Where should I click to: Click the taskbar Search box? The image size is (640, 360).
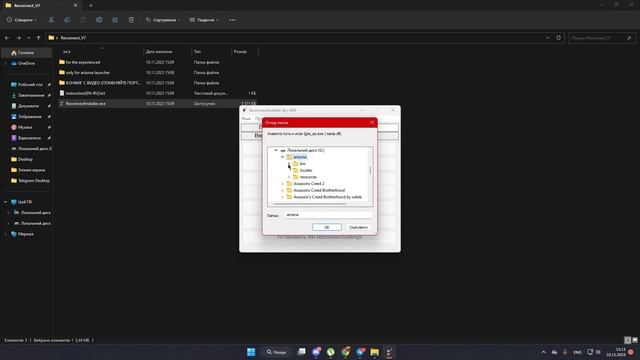coord(276,352)
